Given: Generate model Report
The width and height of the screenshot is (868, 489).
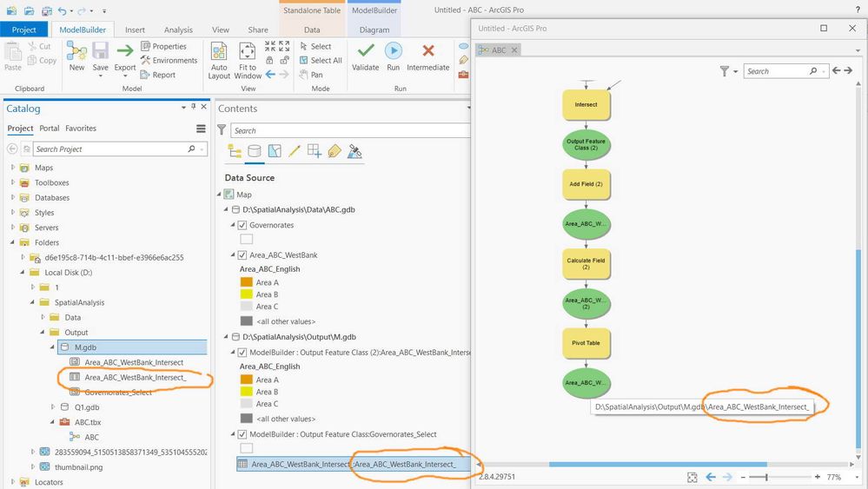Looking at the screenshot, I should pyautogui.click(x=158, y=75).
